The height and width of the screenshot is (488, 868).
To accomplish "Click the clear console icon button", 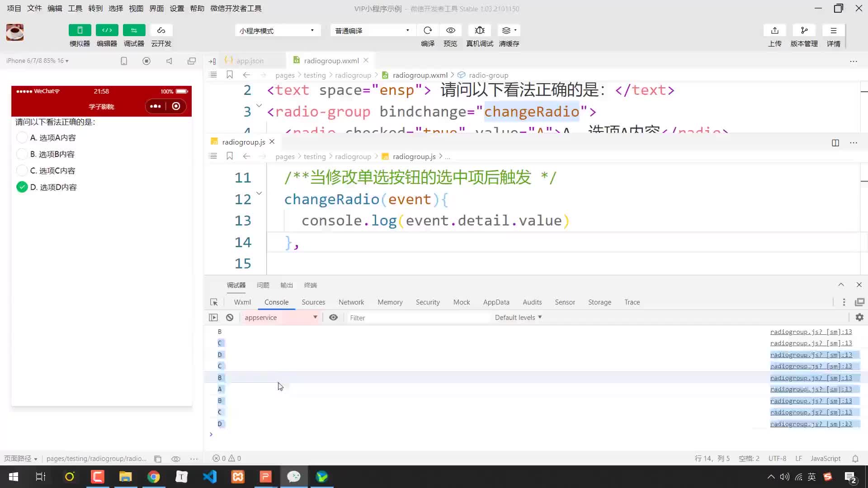I will (230, 317).
